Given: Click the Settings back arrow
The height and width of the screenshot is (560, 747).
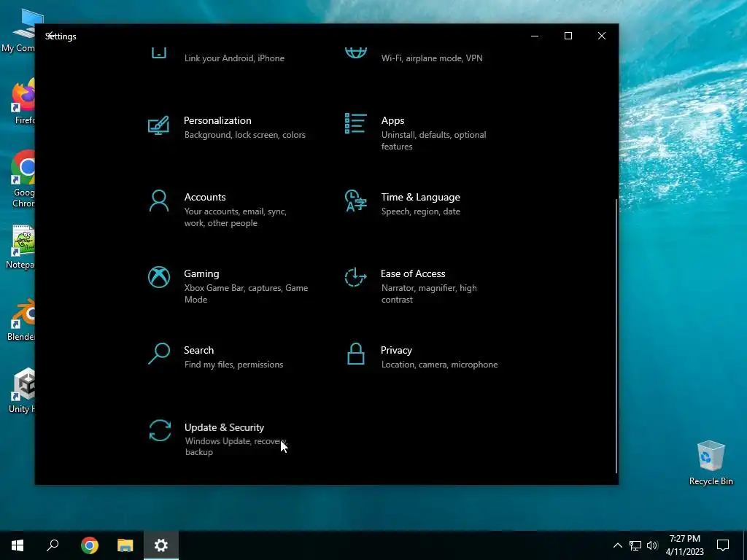Looking at the screenshot, I should (49, 35).
